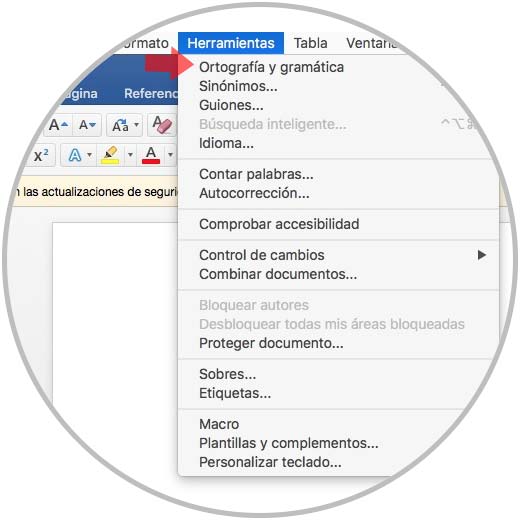Open the text effects dropdown arrow
Screen dimensions: 520x520
click(x=89, y=155)
